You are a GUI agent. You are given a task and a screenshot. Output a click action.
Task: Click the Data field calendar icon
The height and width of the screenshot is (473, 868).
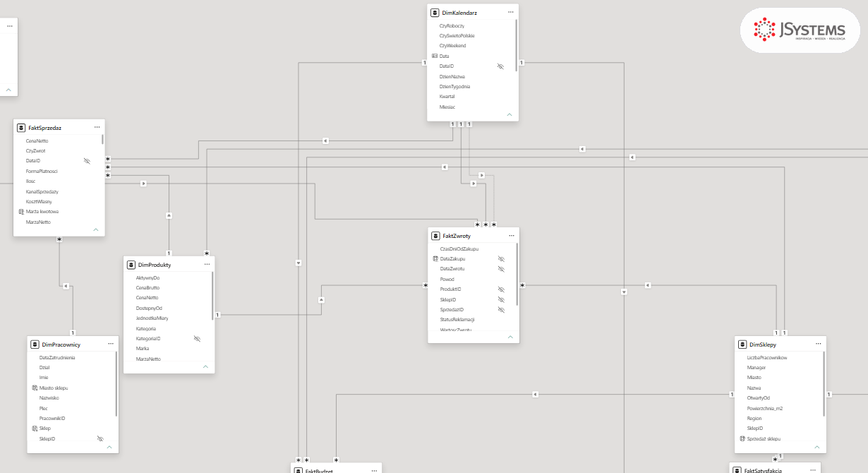pyautogui.click(x=435, y=56)
